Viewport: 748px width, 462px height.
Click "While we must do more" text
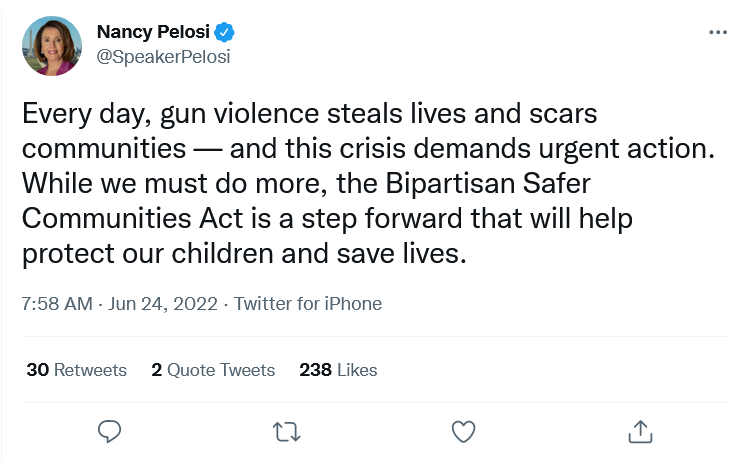click(x=138, y=184)
